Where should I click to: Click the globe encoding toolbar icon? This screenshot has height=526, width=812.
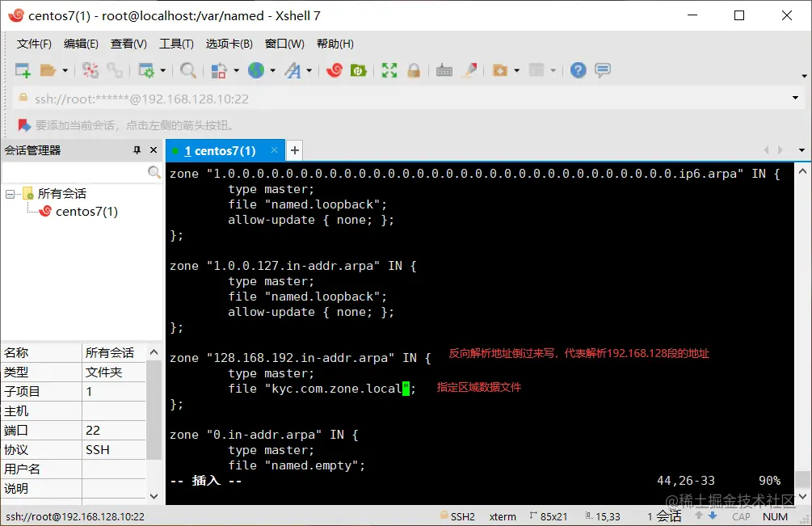(x=256, y=70)
